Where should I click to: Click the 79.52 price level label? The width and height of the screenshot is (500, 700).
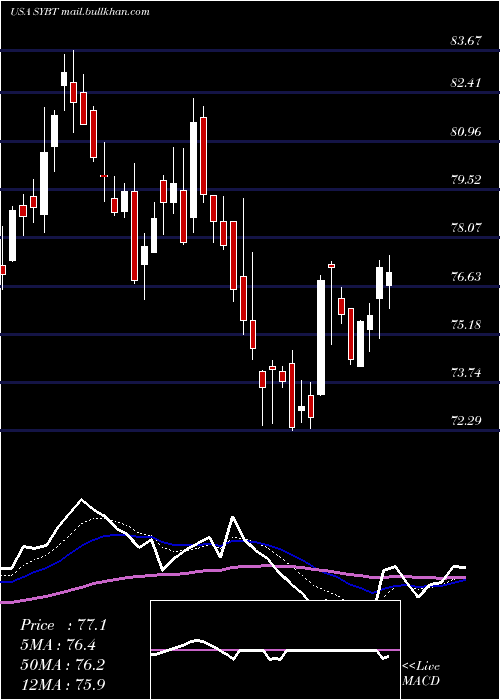[x=466, y=179]
